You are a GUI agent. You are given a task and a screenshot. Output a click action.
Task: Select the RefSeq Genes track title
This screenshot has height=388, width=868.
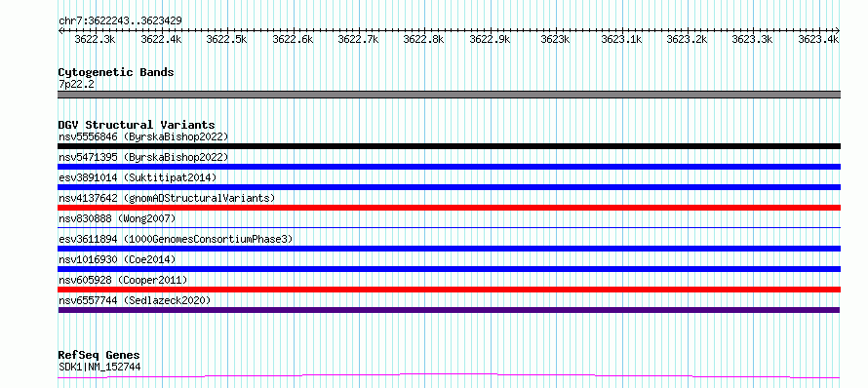click(99, 355)
